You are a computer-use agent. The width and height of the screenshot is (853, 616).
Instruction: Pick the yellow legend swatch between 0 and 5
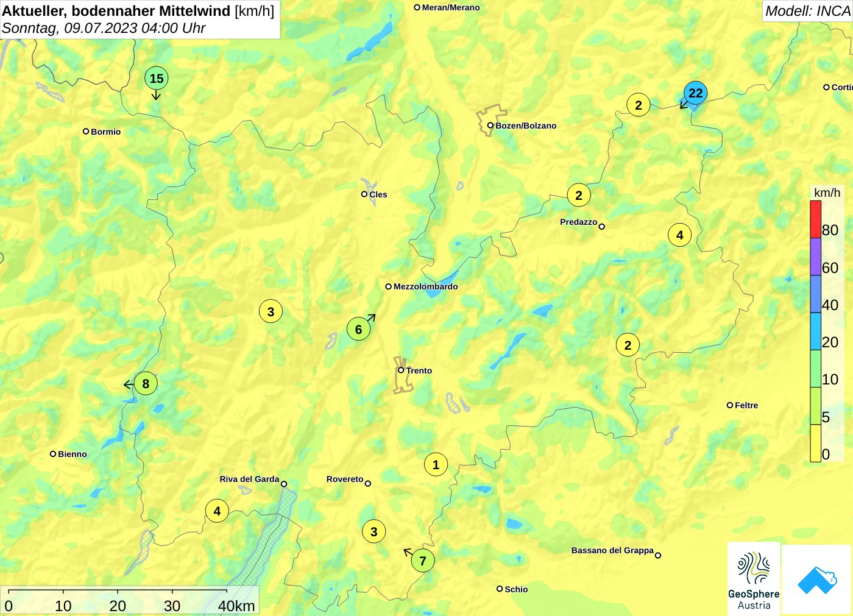[815, 443]
